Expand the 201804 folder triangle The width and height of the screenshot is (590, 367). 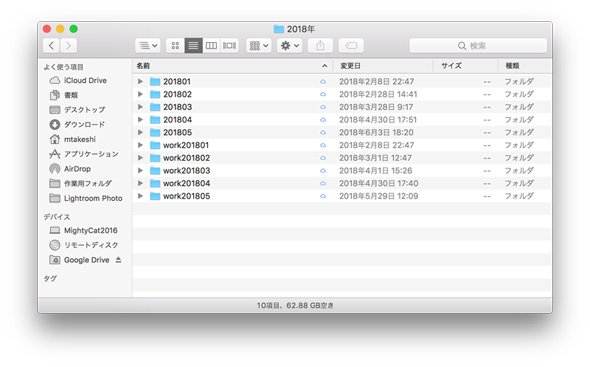(x=140, y=120)
